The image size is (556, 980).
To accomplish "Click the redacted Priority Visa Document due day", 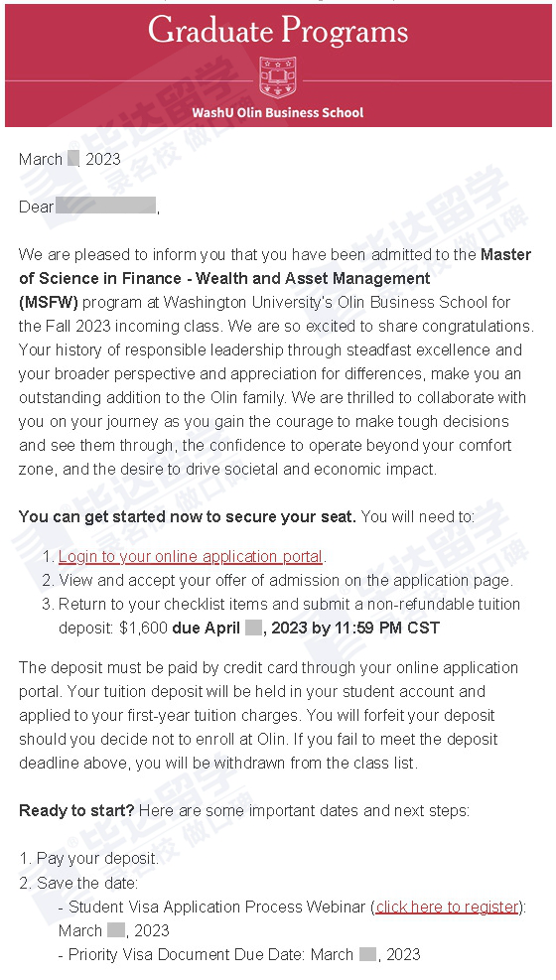I will [x=368, y=954].
